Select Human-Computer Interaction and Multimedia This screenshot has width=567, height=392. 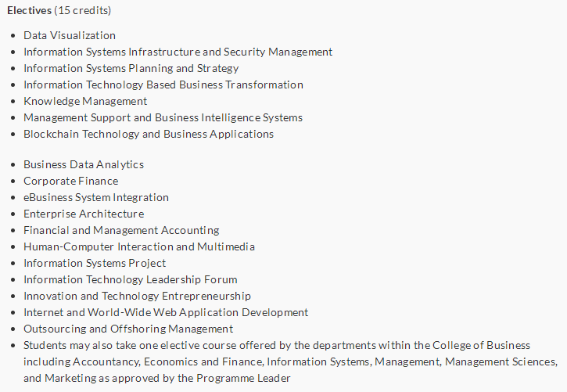(139, 246)
